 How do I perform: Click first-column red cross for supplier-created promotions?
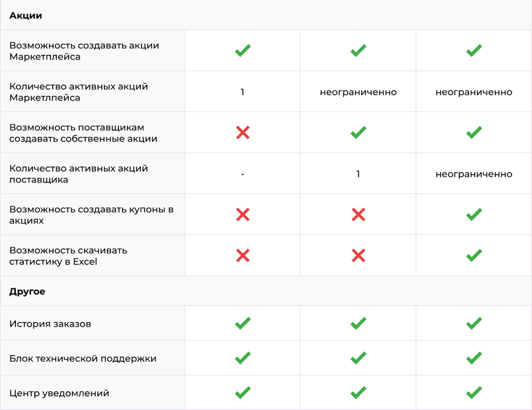coord(243,133)
